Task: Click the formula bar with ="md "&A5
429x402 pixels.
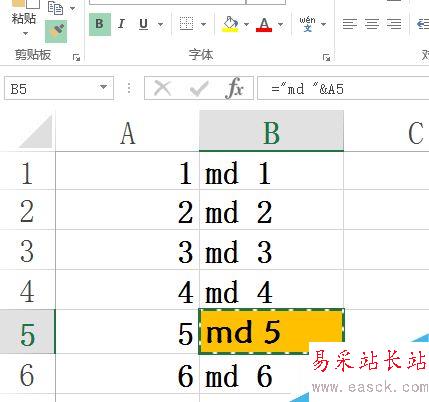Action: 343,88
